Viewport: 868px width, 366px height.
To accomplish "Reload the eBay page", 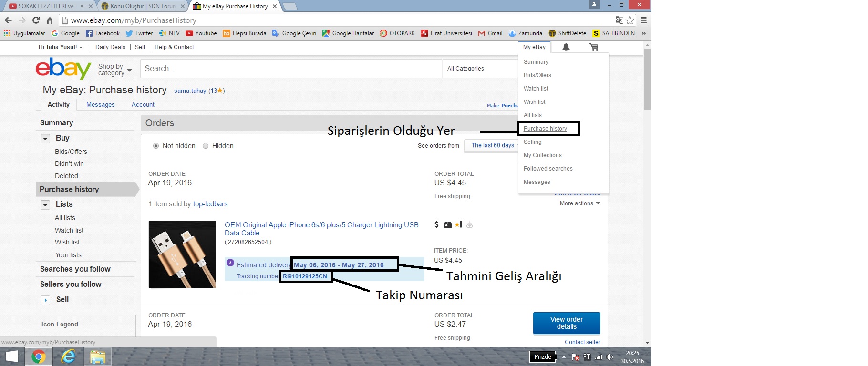I will 36,20.
